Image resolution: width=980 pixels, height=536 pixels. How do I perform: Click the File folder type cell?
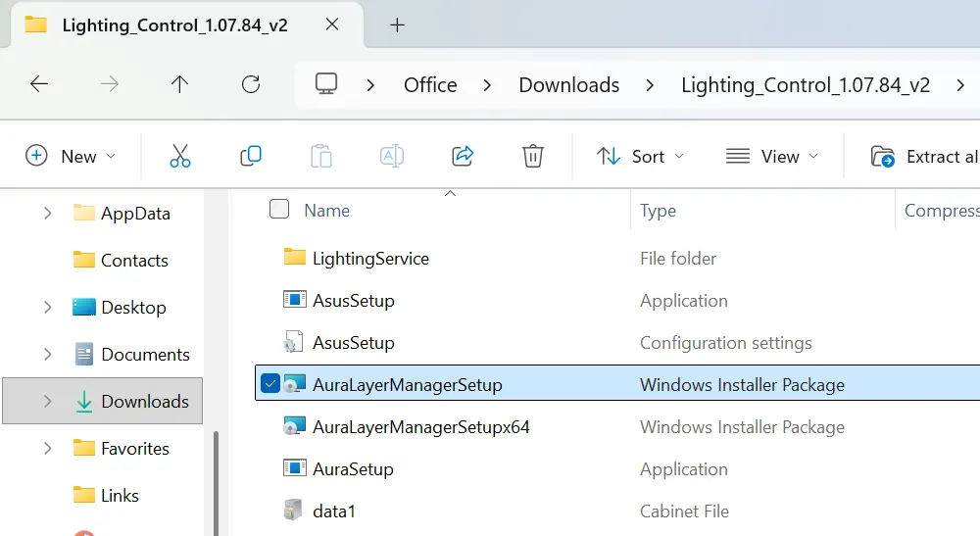pyautogui.click(x=678, y=258)
